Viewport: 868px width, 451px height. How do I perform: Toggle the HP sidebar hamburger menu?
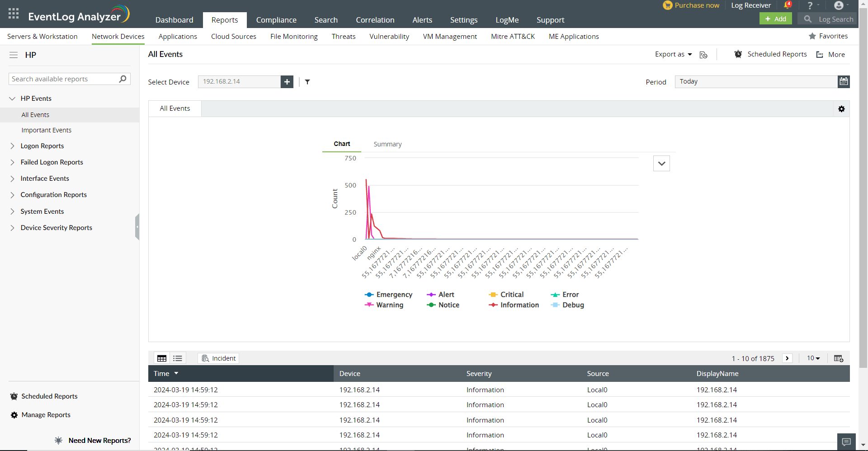(14, 55)
